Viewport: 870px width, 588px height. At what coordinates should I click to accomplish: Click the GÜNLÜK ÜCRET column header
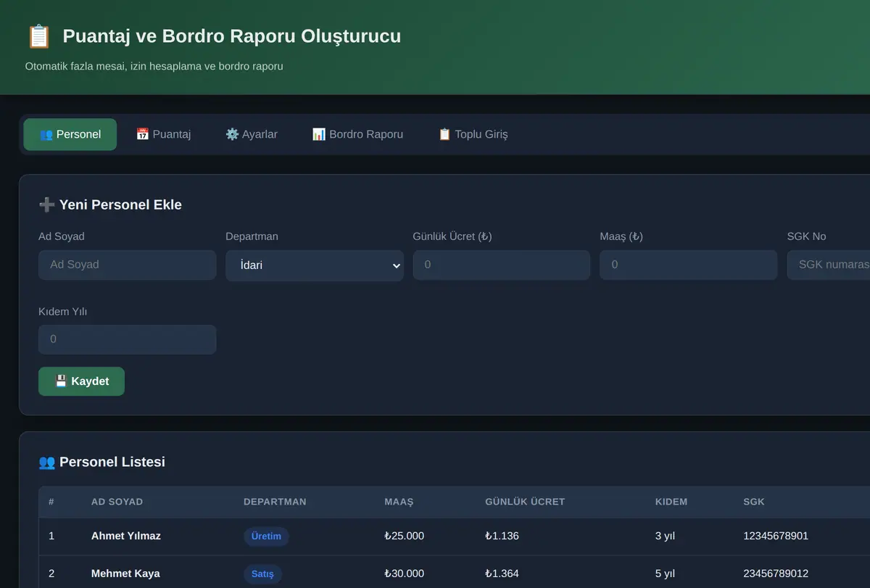pyautogui.click(x=525, y=502)
